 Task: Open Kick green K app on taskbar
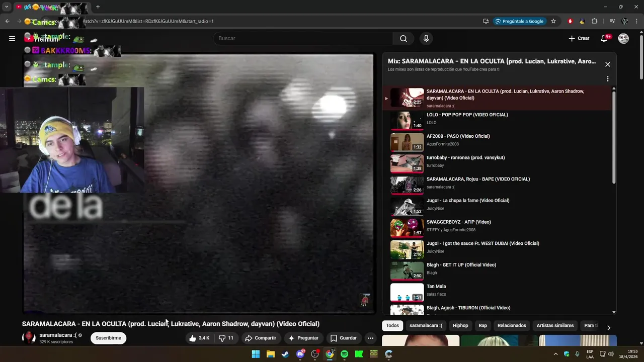tap(359, 354)
